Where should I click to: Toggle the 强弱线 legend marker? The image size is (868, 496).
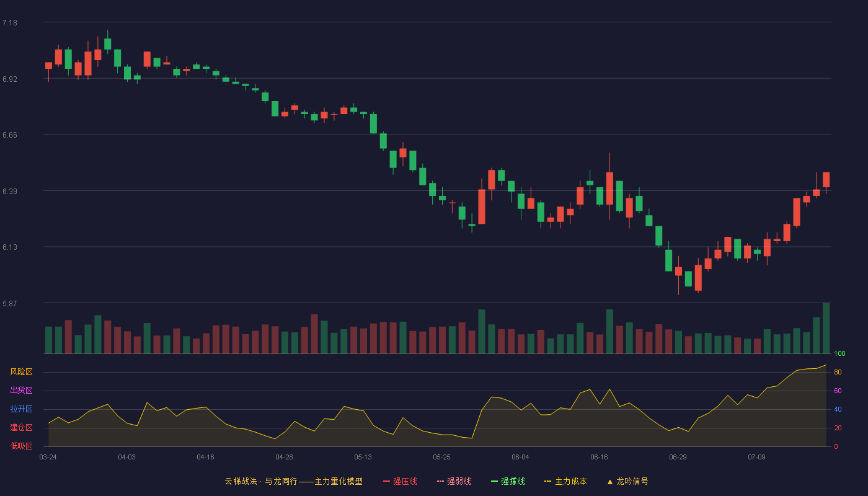[441, 481]
